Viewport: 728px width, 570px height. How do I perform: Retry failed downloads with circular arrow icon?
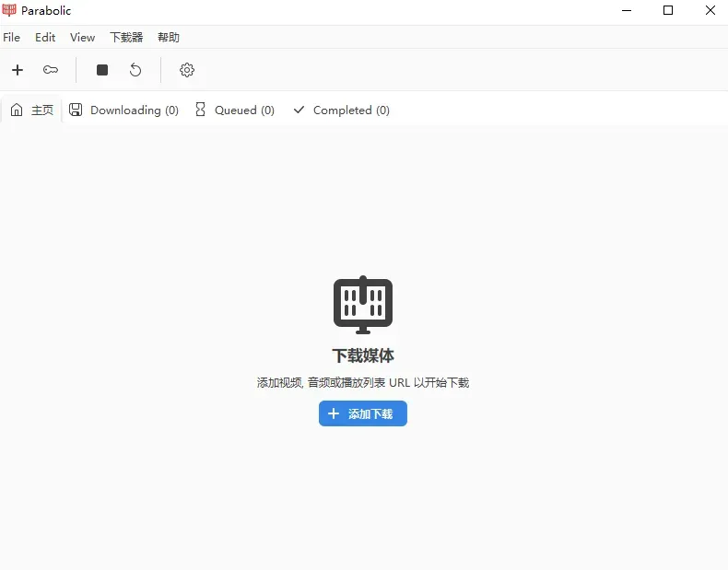[x=135, y=70]
